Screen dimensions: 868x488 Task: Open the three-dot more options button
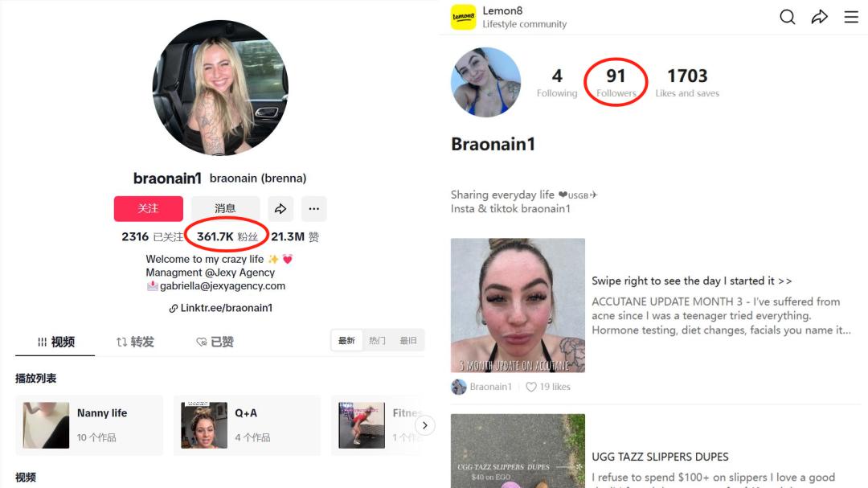click(314, 209)
